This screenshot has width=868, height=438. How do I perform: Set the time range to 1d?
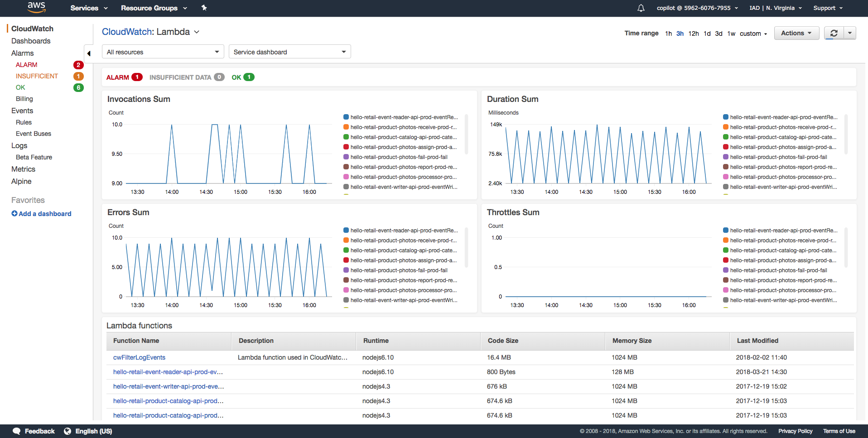(x=707, y=34)
